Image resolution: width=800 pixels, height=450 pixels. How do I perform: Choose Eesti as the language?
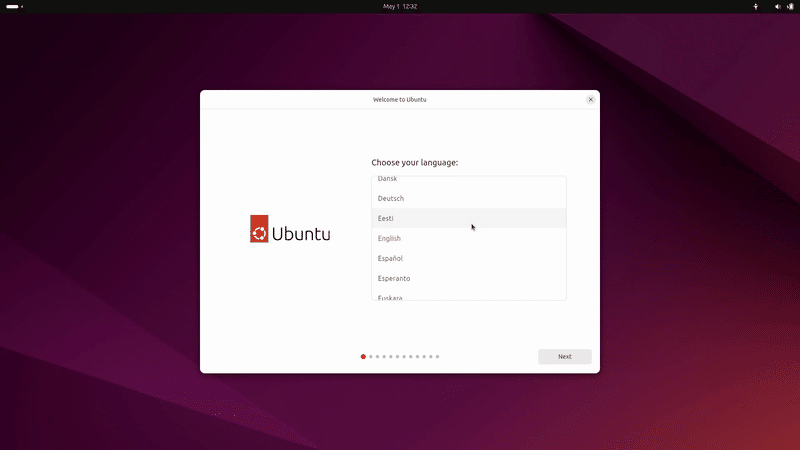tap(468, 218)
